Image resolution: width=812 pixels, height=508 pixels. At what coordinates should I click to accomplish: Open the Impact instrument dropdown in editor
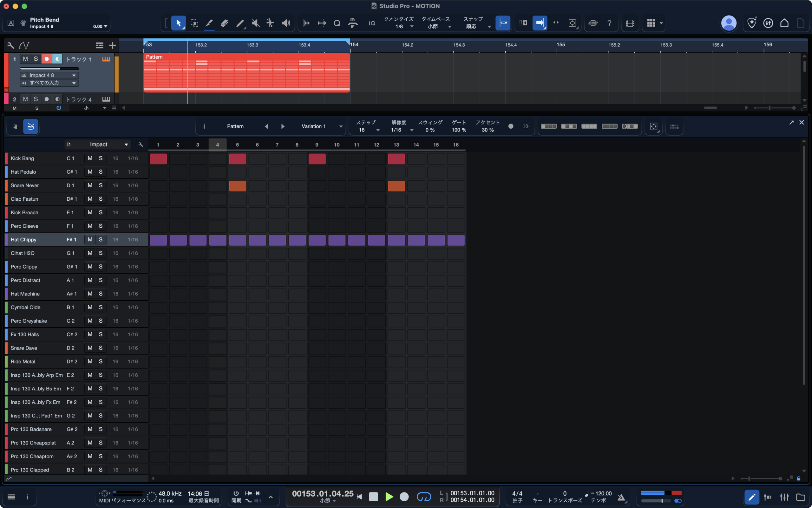pos(97,145)
